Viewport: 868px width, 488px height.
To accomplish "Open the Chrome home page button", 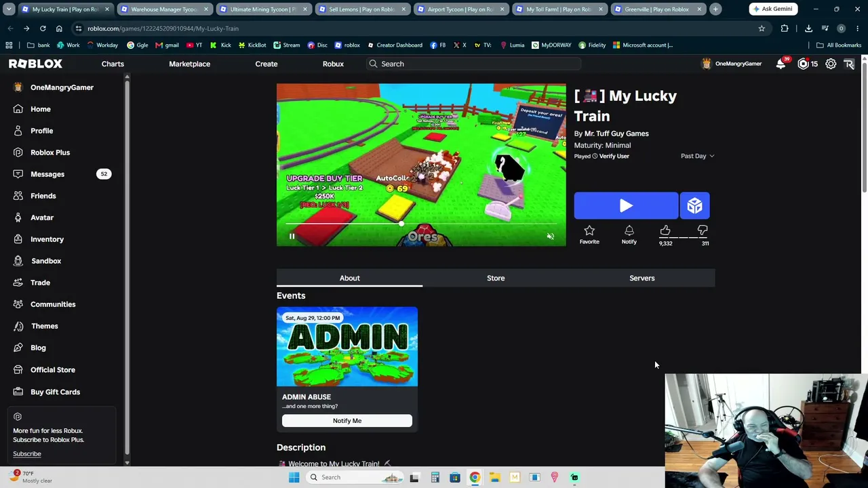I will pyautogui.click(x=59, y=28).
